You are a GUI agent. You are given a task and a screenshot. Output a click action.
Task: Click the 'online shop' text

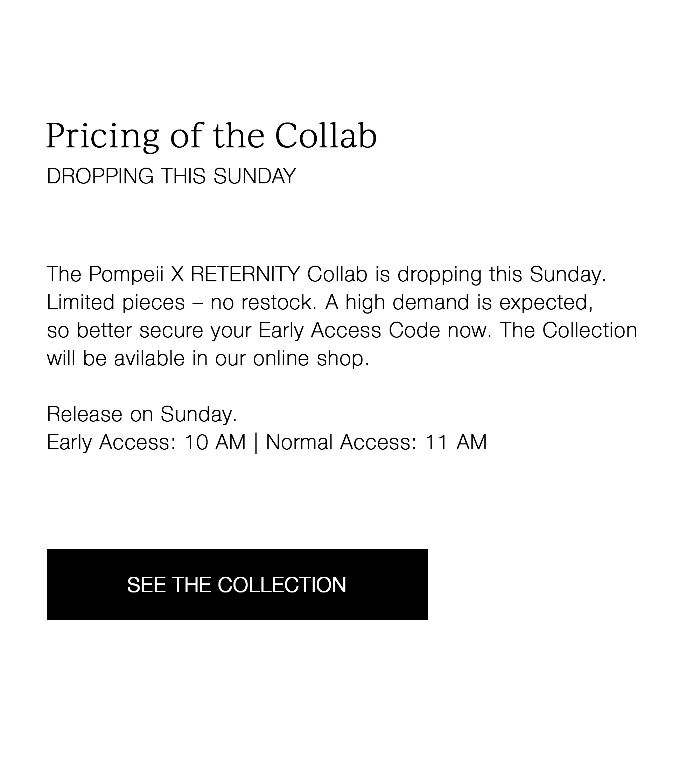311,358
